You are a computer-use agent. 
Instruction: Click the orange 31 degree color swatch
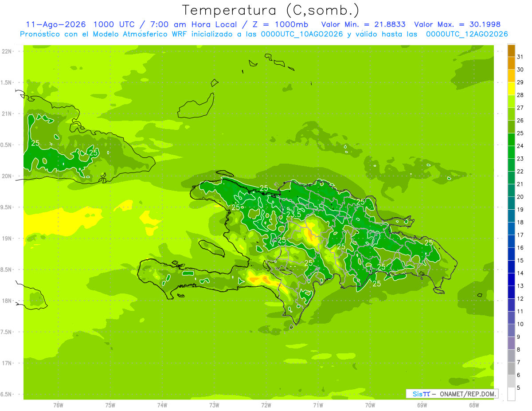point(511,51)
